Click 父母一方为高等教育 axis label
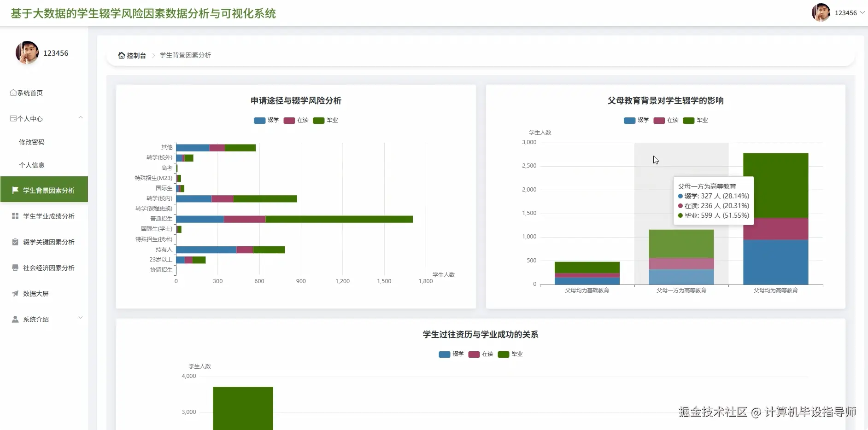The height and width of the screenshot is (430, 868). pyautogui.click(x=681, y=291)
